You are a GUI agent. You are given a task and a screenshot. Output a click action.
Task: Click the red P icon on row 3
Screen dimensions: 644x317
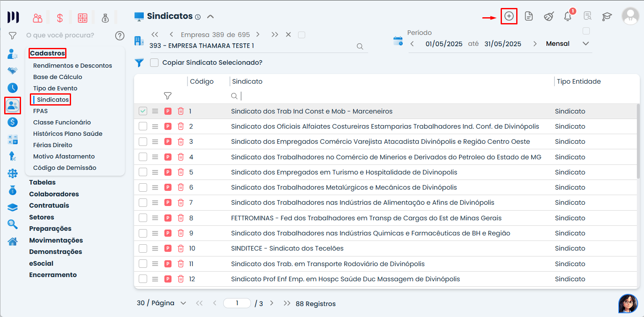pyautogui.click(x=168, y=142)
